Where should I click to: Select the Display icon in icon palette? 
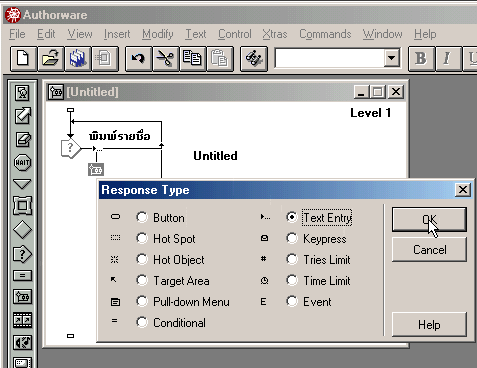22,93
